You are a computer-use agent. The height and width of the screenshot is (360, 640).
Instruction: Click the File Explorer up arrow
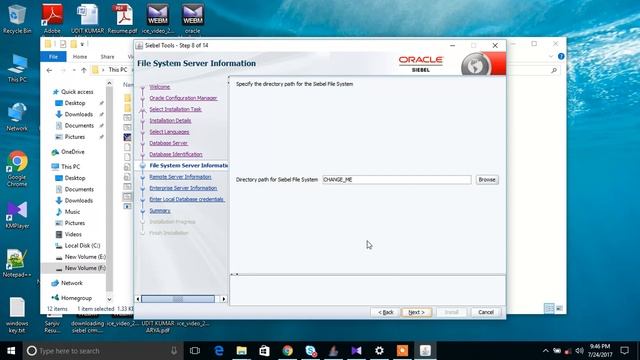point(84,70)
